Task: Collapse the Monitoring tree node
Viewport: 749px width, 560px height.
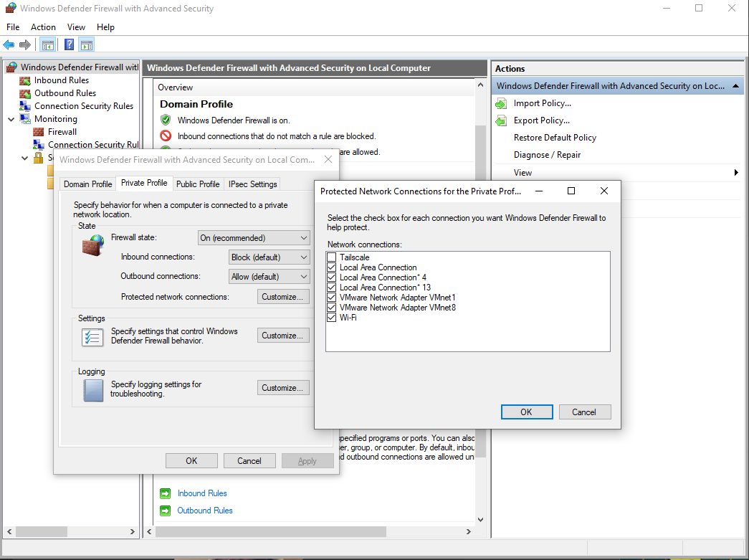Action: tap(11, 119)
